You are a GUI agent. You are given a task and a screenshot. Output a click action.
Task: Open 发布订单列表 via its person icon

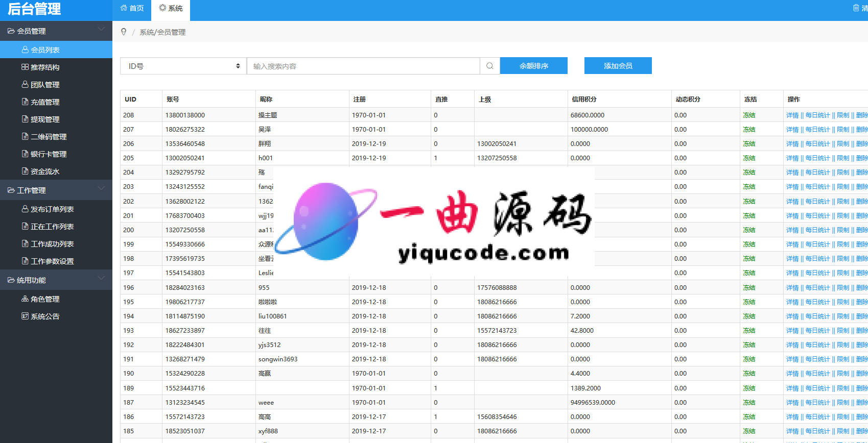tap(25, 209)
